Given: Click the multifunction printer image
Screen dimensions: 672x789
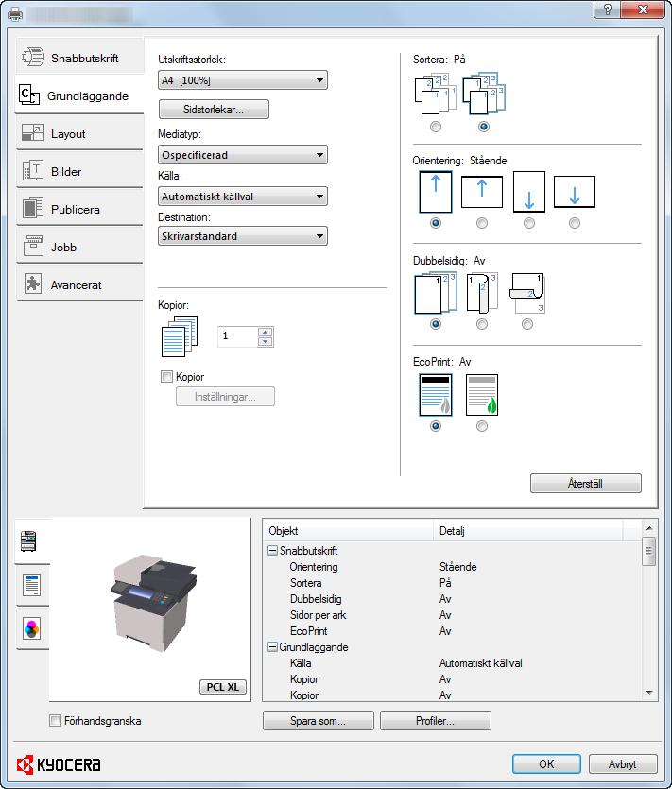Looking at the screenshot, I should (x=153, y=603).
